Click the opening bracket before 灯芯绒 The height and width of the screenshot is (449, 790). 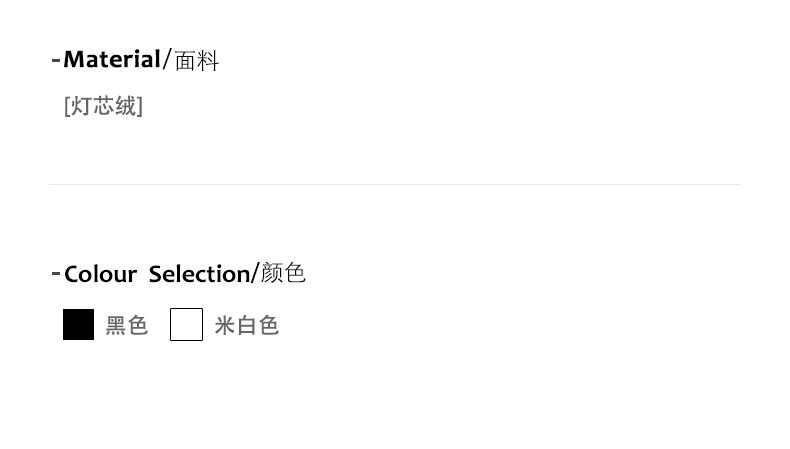pos(67,106)
